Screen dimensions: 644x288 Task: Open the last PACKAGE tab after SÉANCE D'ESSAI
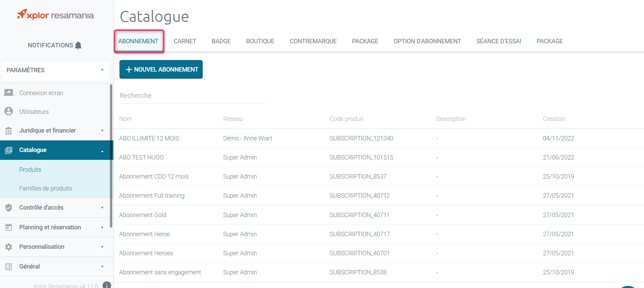tap(549, 41)
